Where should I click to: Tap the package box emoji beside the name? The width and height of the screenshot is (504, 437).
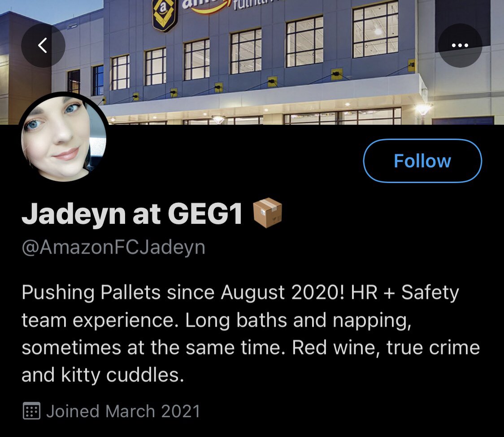point(267,213)
